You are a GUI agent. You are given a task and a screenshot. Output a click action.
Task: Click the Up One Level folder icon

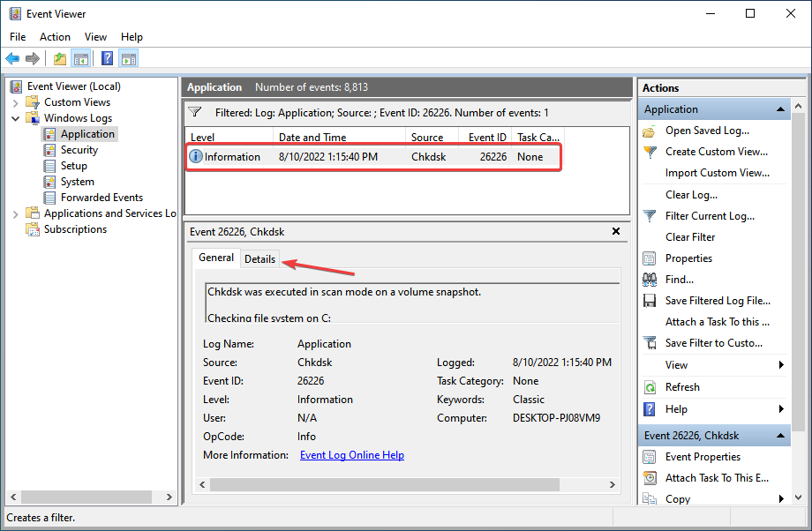(x=60, y=58)
